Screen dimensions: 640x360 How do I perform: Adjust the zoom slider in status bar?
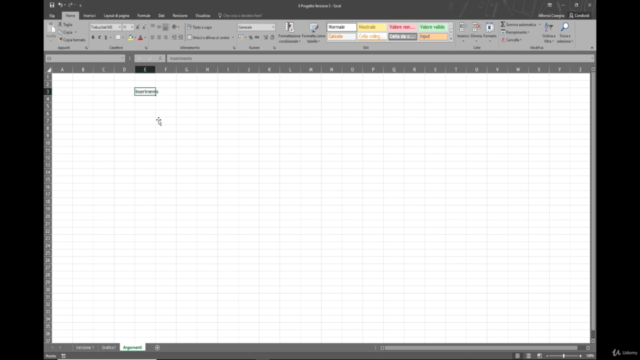[564, 356]
